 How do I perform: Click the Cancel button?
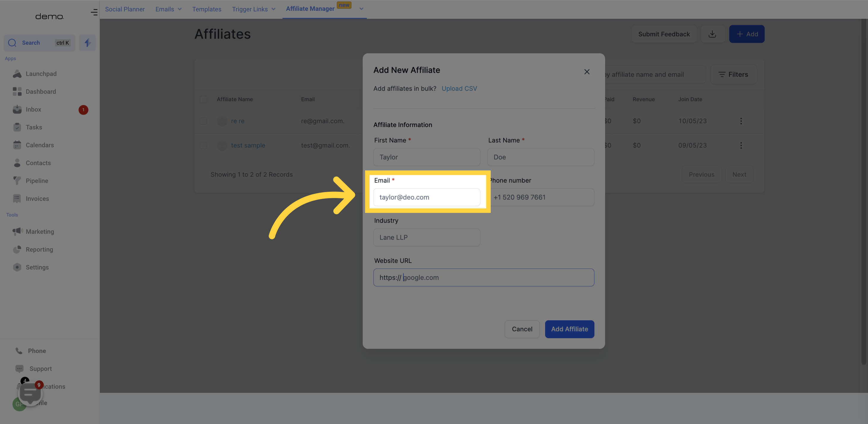522,329
